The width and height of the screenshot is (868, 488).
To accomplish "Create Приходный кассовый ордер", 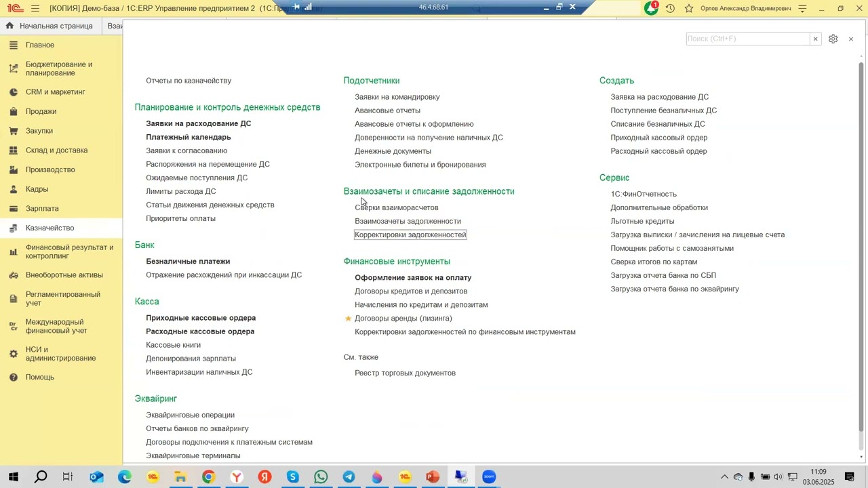I will click(659, 138).
